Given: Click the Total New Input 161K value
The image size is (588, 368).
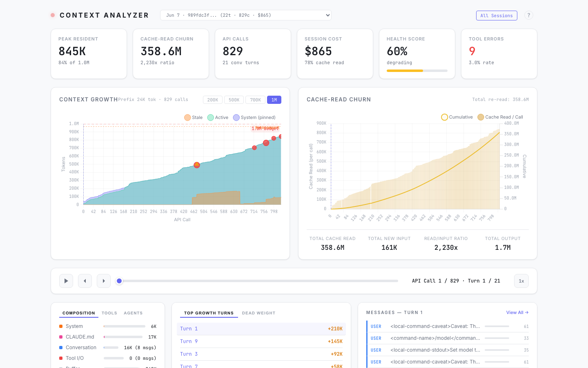Looking at the screenshot, I should [389, 247].
